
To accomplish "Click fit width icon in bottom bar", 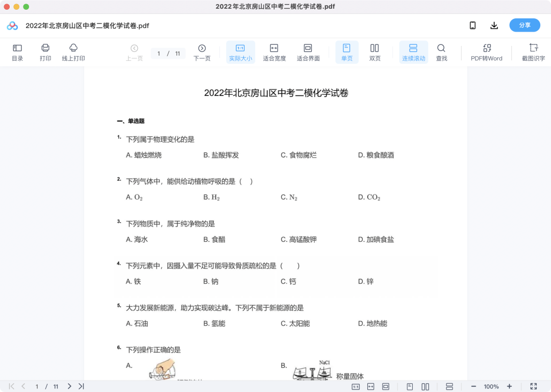I will (371, 386).
